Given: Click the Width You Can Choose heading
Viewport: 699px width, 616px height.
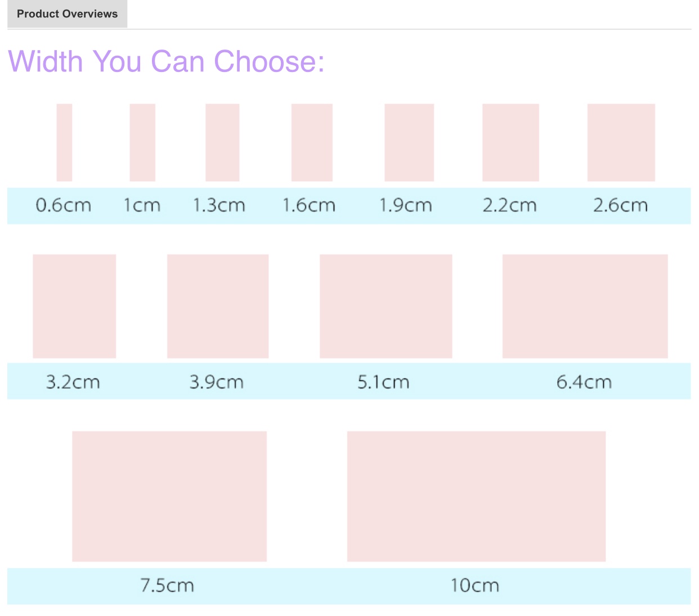Looking at the screenshot, I should coord(167,61).
